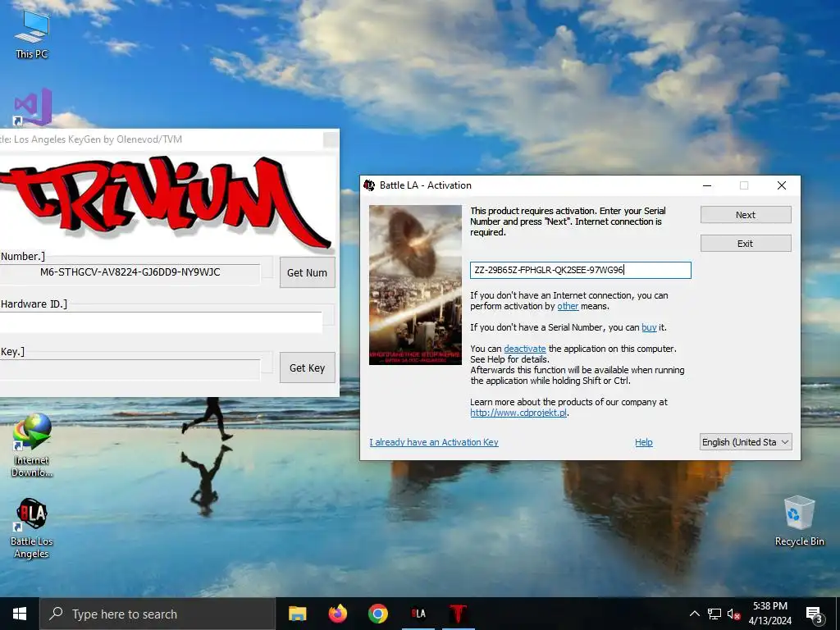The width and height of the screenshot is (840, 630).
Task: Close the keygen window
Action: tap(331, 139)
